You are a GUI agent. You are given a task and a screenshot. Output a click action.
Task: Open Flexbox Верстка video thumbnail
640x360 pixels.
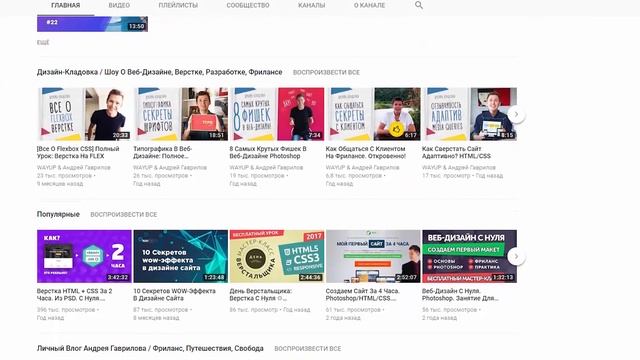tap(84, 114)
